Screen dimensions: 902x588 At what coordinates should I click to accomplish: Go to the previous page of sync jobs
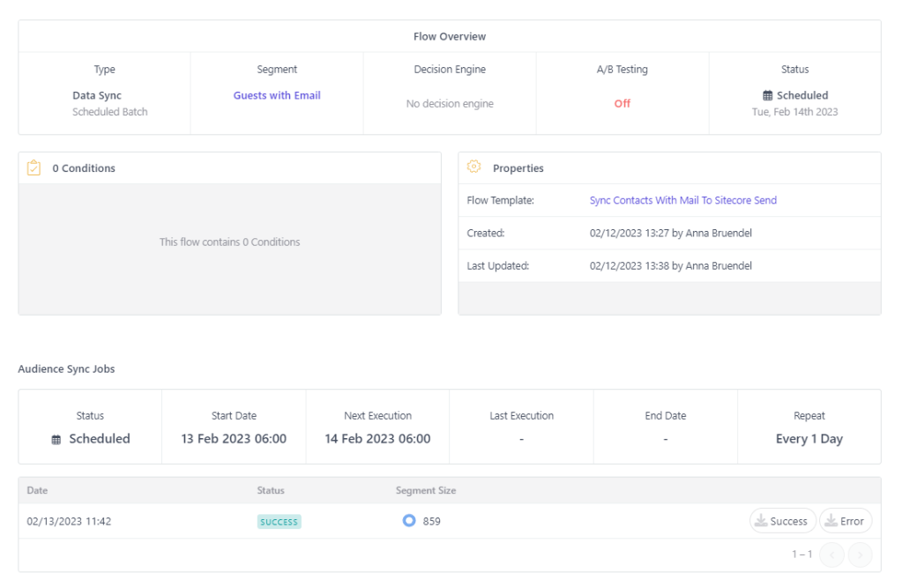(831, 555)
